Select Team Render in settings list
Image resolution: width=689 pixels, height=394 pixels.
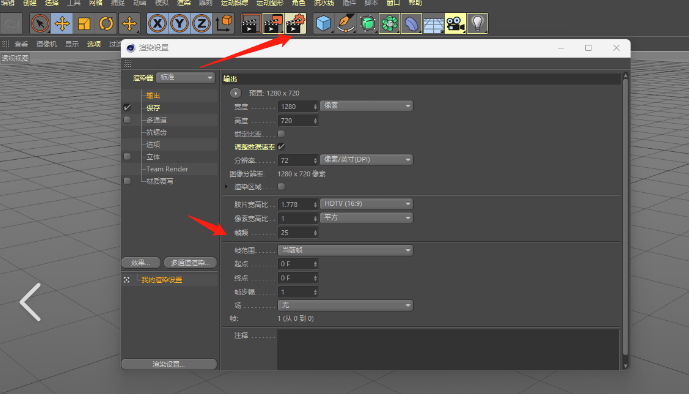[x=167, y=169]
